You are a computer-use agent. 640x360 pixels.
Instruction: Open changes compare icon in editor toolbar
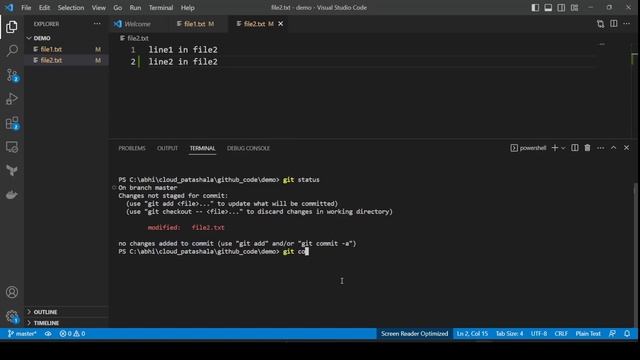600,24
